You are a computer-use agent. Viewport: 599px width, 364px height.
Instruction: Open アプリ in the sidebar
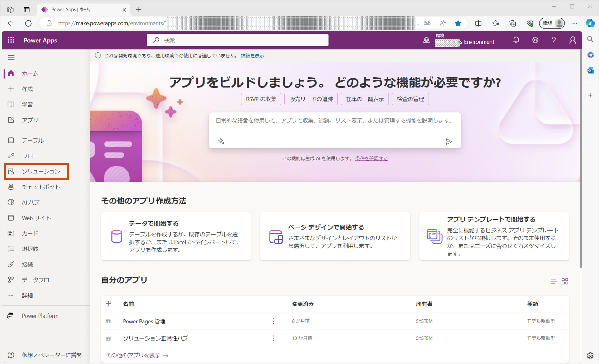point(30,120)
